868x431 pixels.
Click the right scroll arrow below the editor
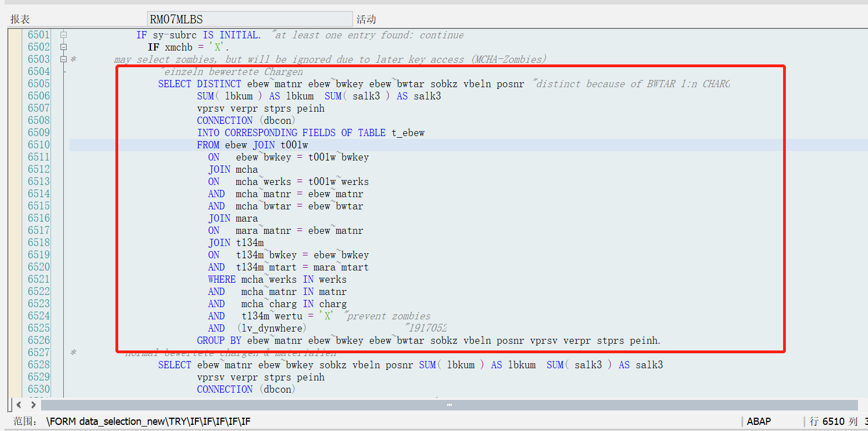point(33,405)
